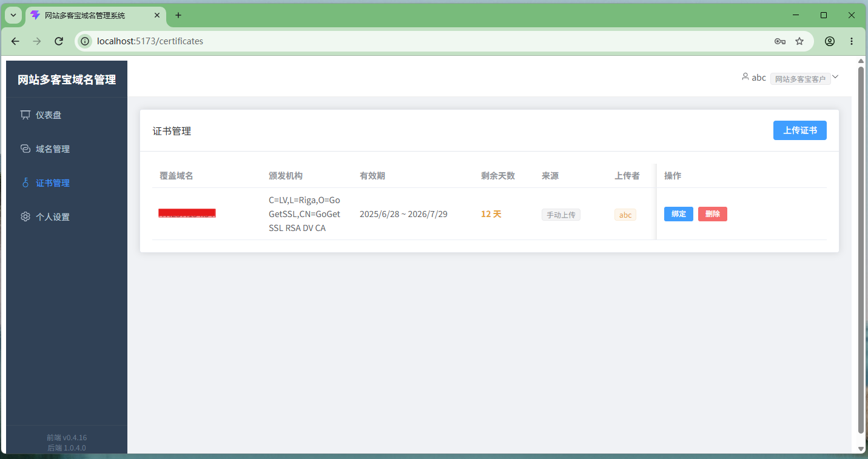Bookmark this page with the star icon
This screenshot has height=459, width=868.
coord(799,41)
